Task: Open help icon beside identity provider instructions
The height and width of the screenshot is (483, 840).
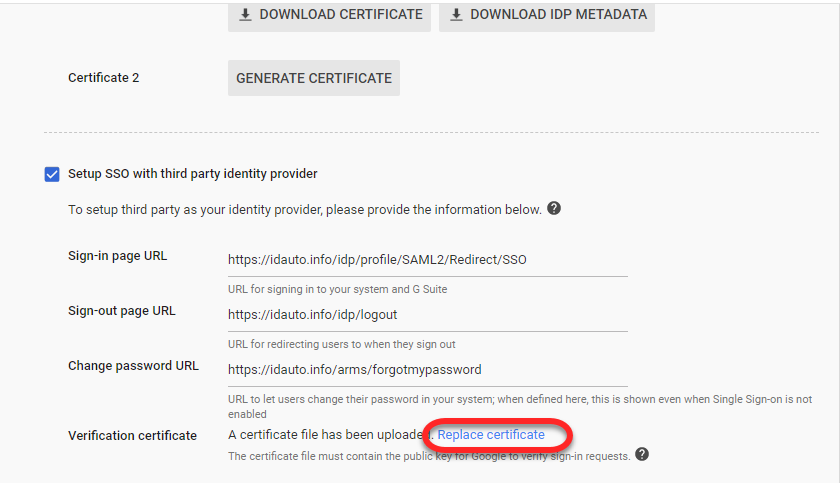Action: (554, 208)
